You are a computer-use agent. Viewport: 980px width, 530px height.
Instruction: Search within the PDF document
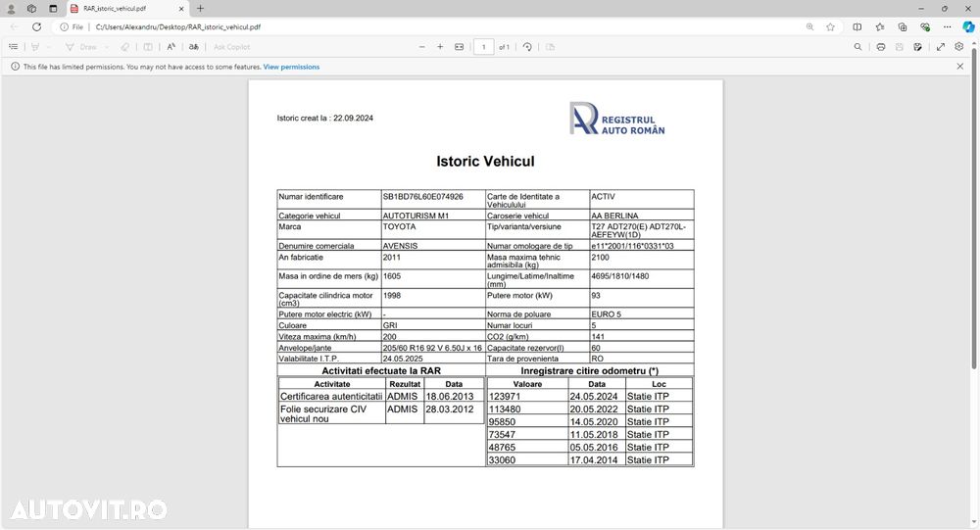(857, 47)
